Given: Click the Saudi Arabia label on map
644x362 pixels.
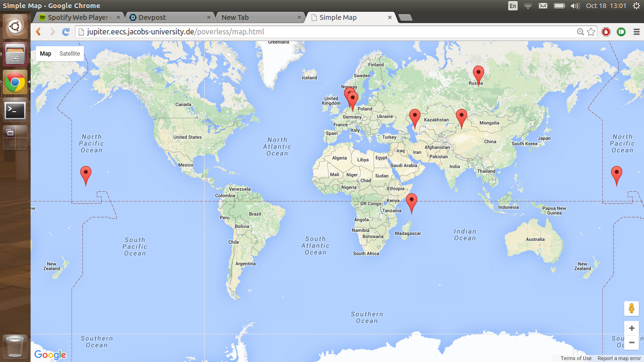Looking at the screenshot, I should 404,165.
